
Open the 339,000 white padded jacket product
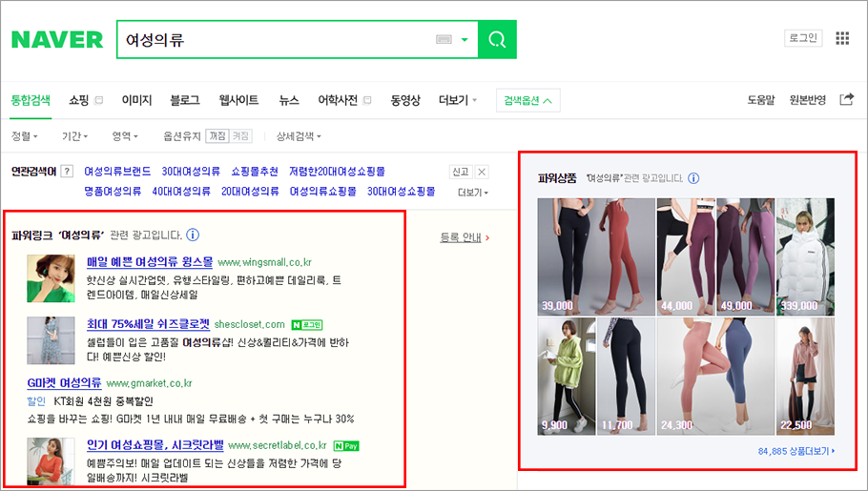805,256
